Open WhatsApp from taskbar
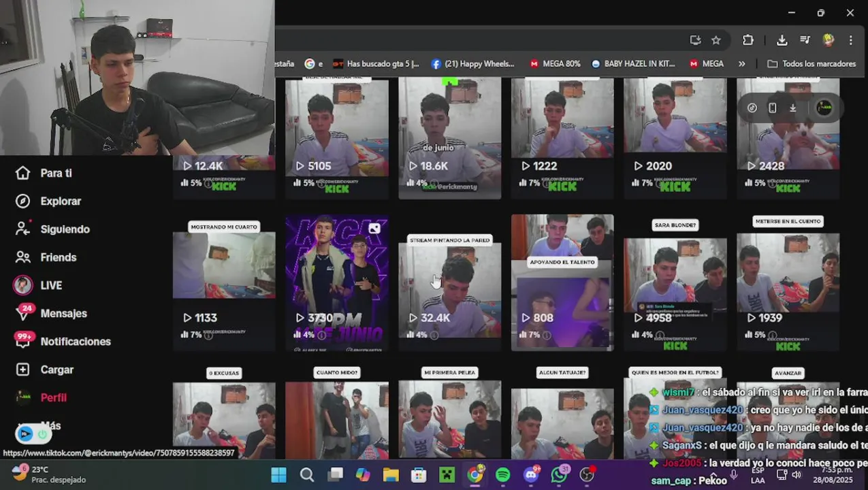The height and width of the screenshot is (490, 868). point(559,474)
